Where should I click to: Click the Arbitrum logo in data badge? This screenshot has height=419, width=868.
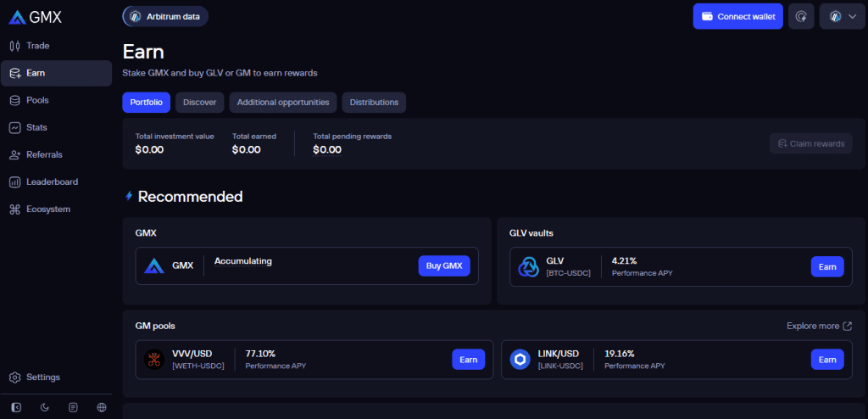point(135,17)
